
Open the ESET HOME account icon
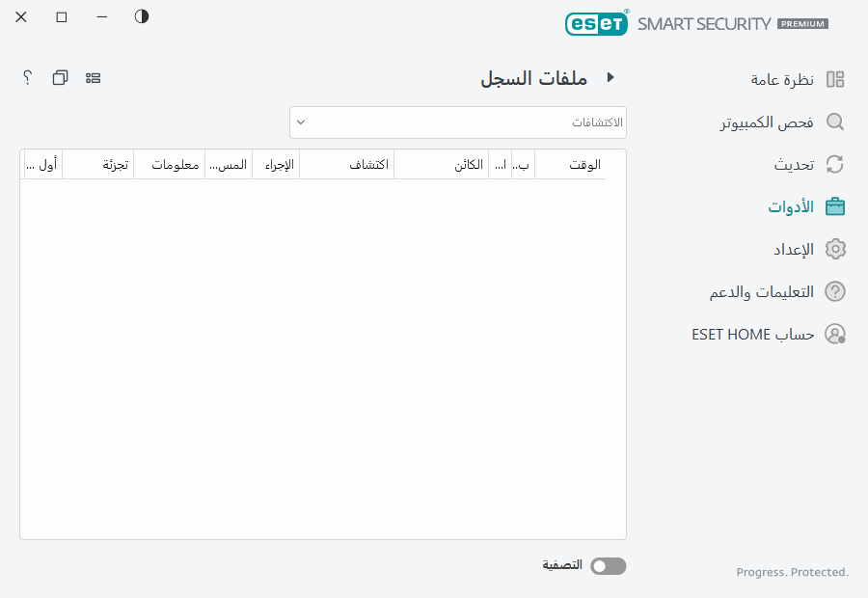[x=835, y=334]
